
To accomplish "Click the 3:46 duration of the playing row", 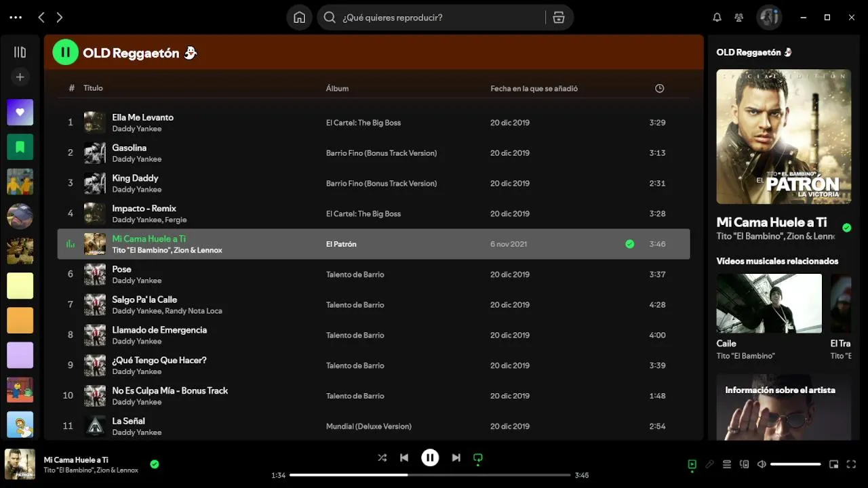I will pos(657,244).
